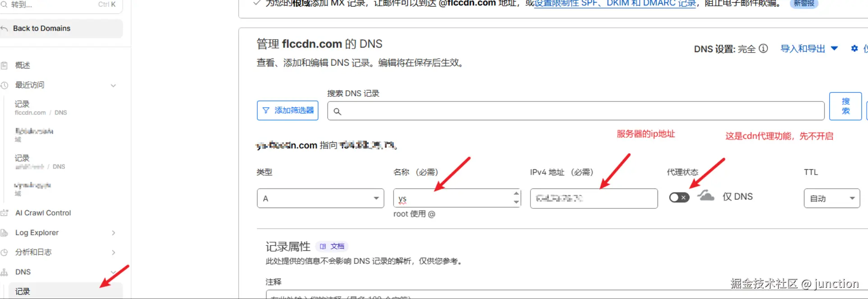Click the 分析和日志 sidebar icon
The height and width of the screenshot is (299, 868).
click(x=4, y=252)
